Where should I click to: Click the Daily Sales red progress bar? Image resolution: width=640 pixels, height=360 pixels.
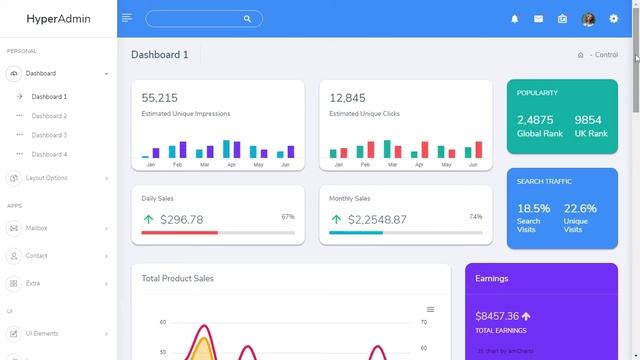click(180, 233)
